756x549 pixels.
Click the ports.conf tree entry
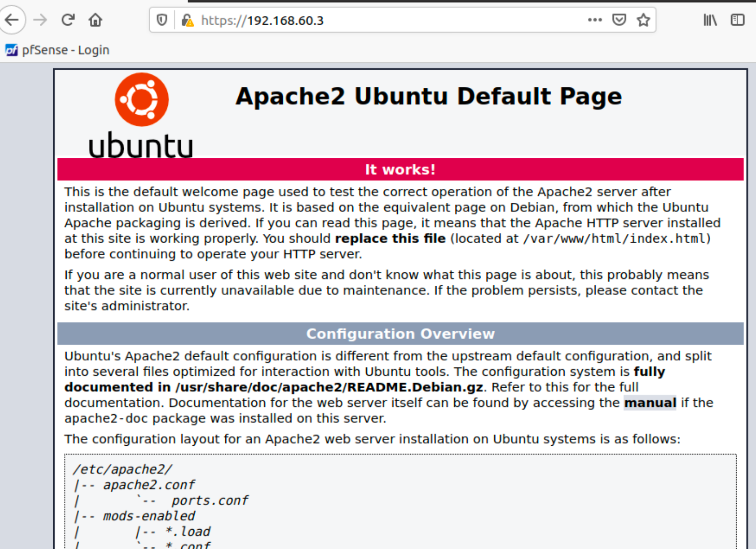click(210, 500)
